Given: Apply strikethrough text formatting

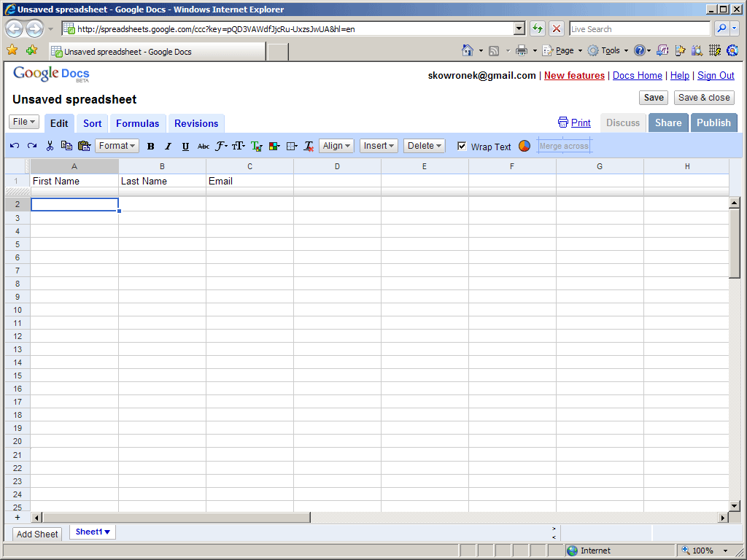Looking at the screenshot, I should click(204, 147).
